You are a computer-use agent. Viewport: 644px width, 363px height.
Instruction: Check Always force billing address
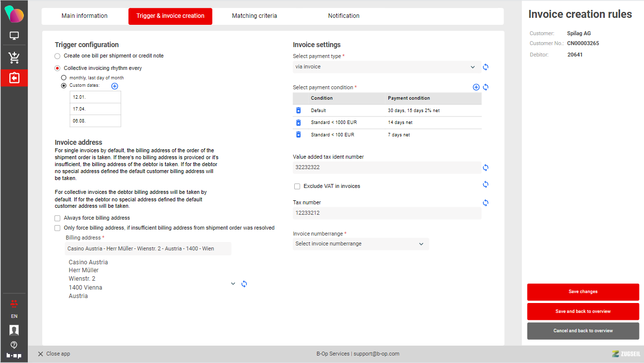click(58, 218)
